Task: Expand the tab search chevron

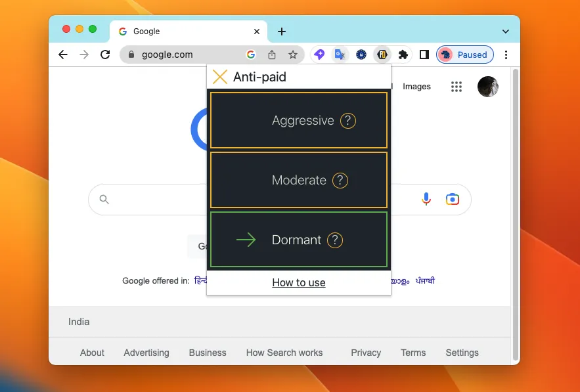Action: pos(505,32)
